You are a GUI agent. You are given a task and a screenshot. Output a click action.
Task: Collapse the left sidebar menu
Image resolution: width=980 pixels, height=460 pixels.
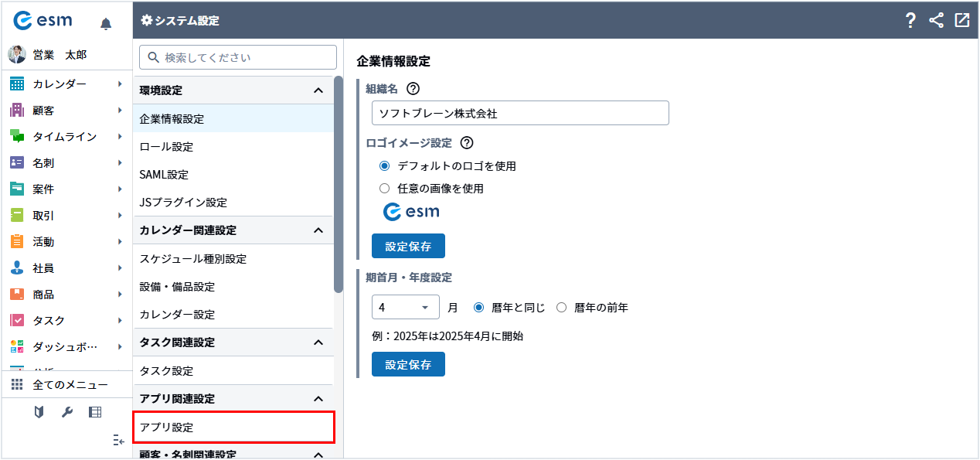pos(117,440)
